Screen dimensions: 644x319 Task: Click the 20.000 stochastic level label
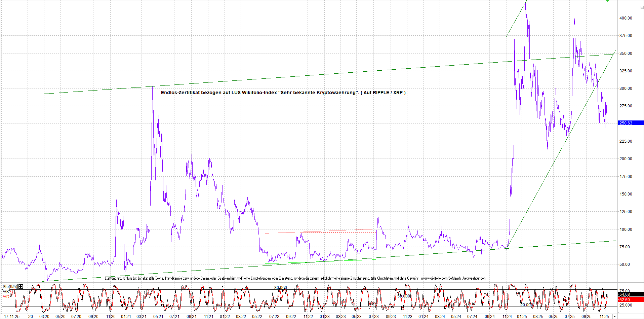526,305
